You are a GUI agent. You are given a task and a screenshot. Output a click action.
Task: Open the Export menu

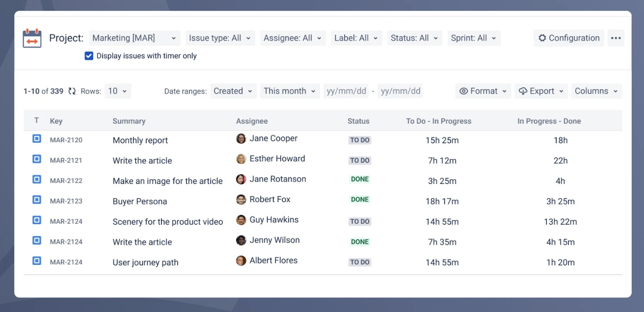coord(541,91)
